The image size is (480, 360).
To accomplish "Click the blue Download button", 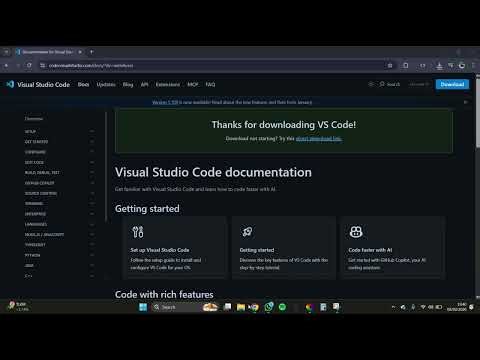I will click(452, 84).
